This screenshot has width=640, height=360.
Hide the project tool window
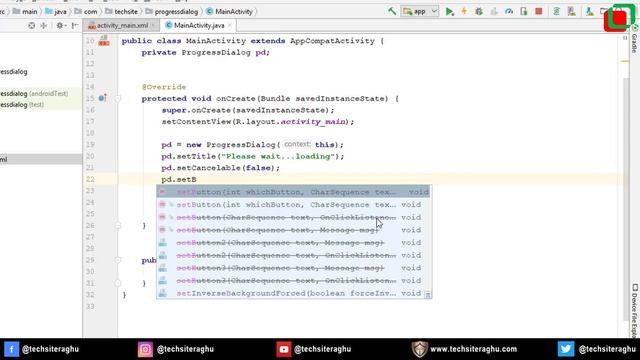[75, 25]
